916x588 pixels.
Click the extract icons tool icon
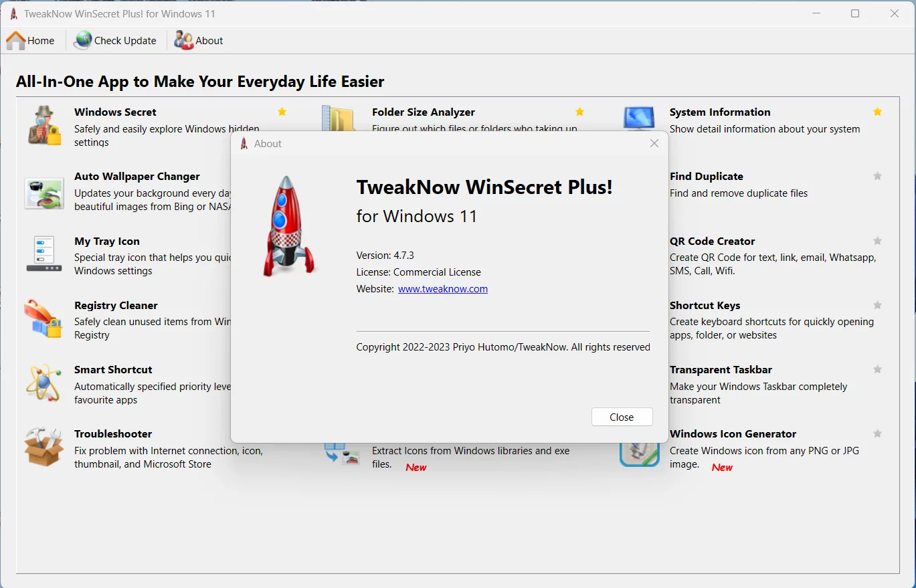(343, 454)
